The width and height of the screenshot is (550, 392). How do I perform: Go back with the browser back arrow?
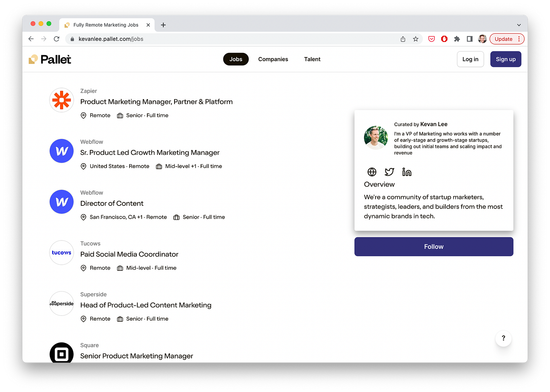[31, 39]
